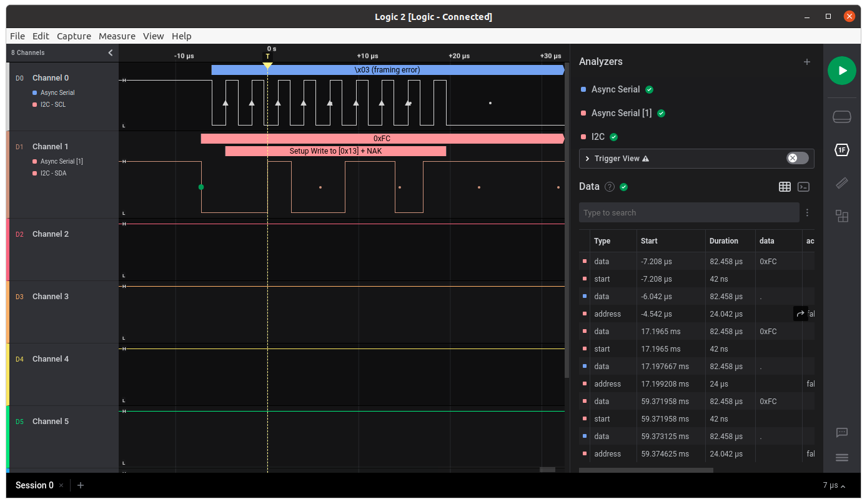This screenshot has height=504, width=867.
Task: Open the Measurements ruler icon
Action: pyautogui.click(x=841, y=183)
